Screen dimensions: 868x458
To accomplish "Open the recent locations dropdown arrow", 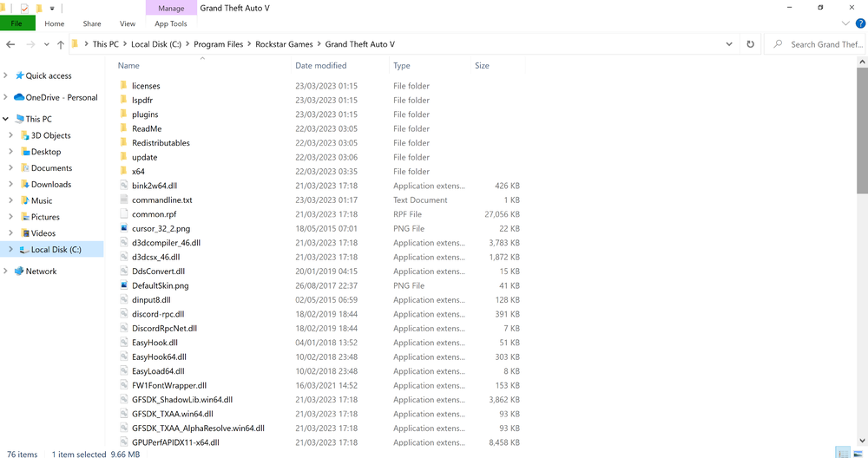I will tap(47, 44).
